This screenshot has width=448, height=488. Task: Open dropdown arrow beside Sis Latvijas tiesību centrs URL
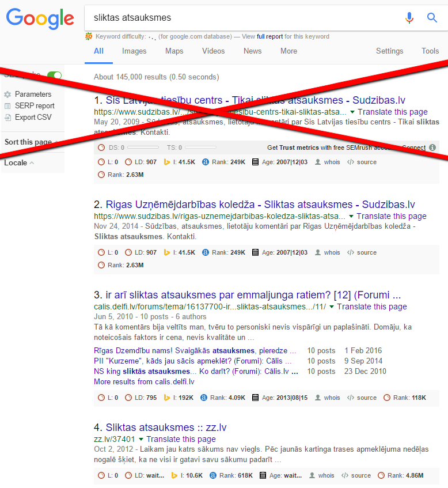(352, 112)
